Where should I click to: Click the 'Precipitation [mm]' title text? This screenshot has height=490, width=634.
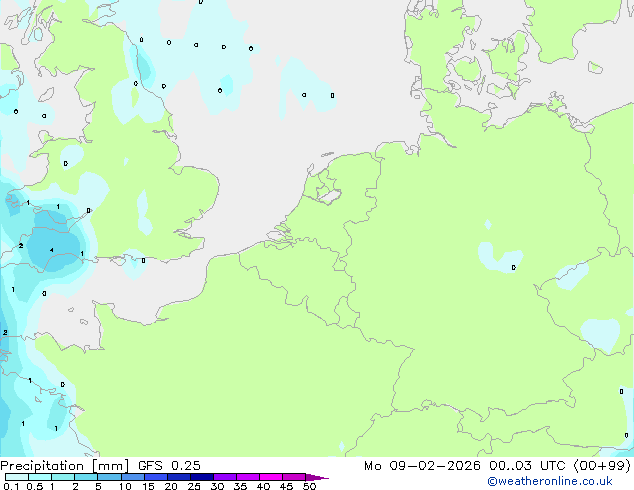(x=65, y=466)
